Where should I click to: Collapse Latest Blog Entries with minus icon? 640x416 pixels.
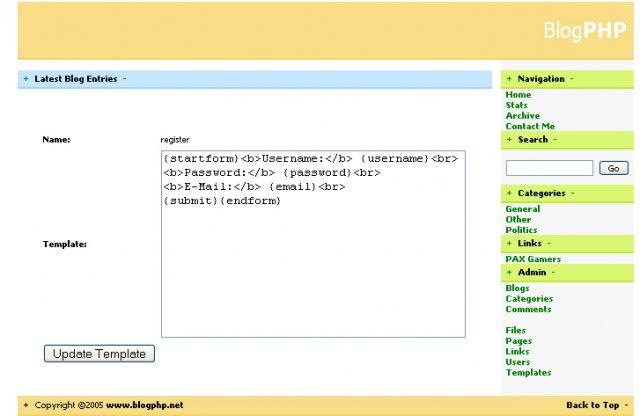124,79
